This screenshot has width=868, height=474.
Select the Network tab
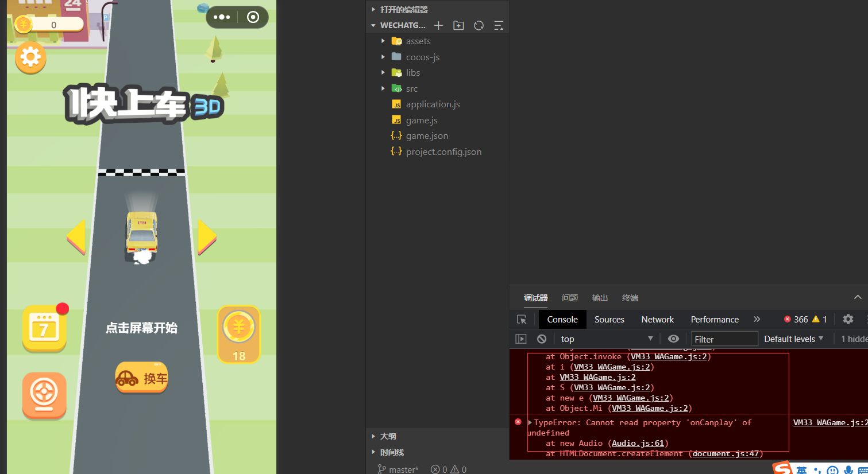(x=658, y=320)
